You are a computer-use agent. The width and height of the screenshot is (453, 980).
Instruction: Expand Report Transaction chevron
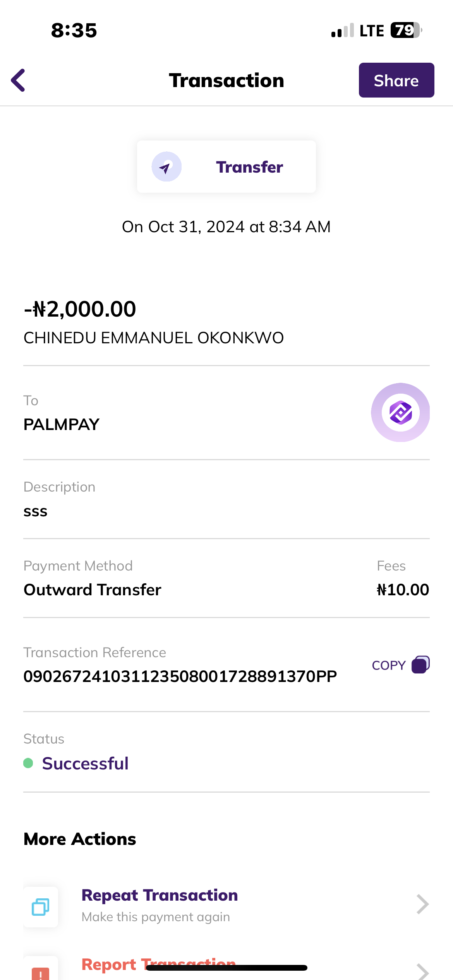(422, 971)
